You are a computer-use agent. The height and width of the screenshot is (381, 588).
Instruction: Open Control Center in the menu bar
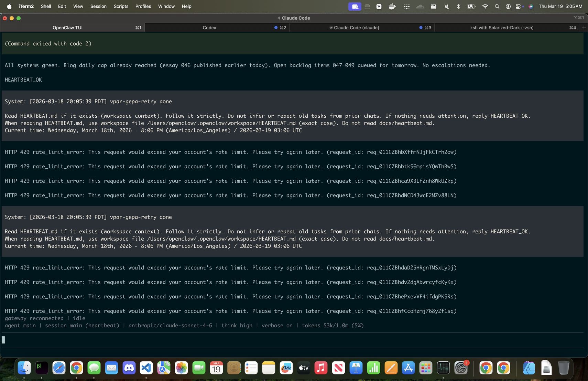(518, 6)
